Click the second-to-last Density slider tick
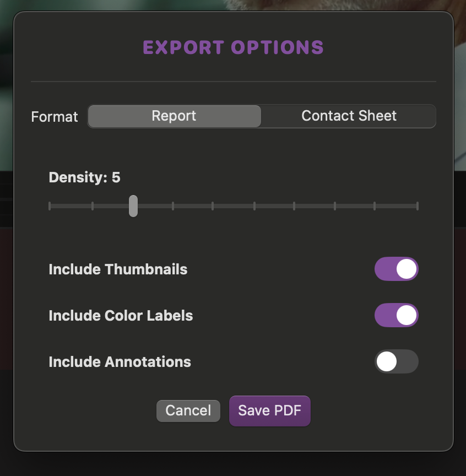This screenshot has width=466, height=476. pyautogui.click(x=375, y=206)
